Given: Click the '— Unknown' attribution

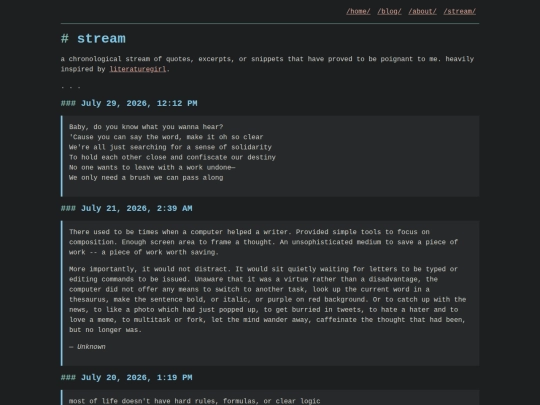Looking at the screenshot, I should (87, 347).
